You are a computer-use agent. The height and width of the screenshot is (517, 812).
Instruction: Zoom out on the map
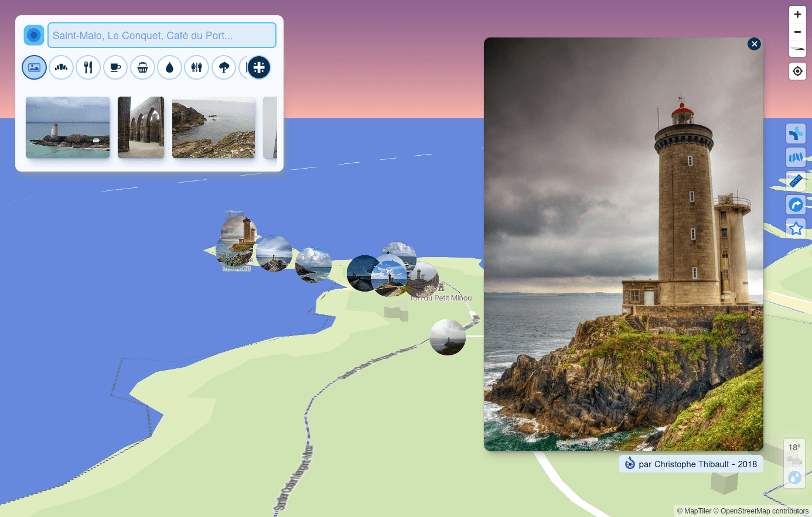point(797,32)
